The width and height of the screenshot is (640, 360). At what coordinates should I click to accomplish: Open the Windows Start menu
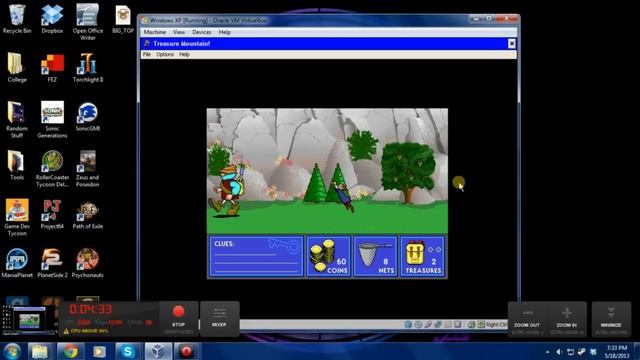(12, 351)
